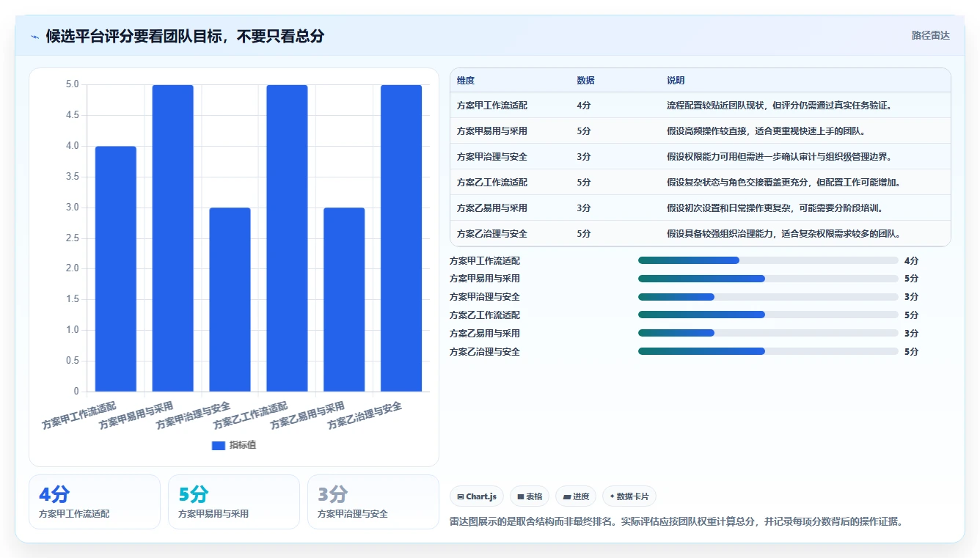Screen dimensions: 980x558
Task: Click the lightning icon beside the title
Action: pyautogui.click(x=34, y=36)
